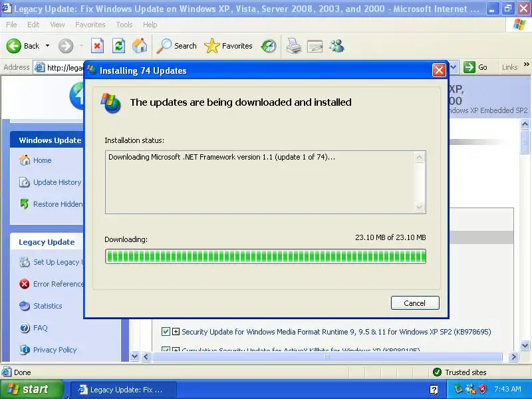The width and height of the screenshot is (532, 399).
Task: Open the History clock icon in toolbar
Action: tap(269, 46)
